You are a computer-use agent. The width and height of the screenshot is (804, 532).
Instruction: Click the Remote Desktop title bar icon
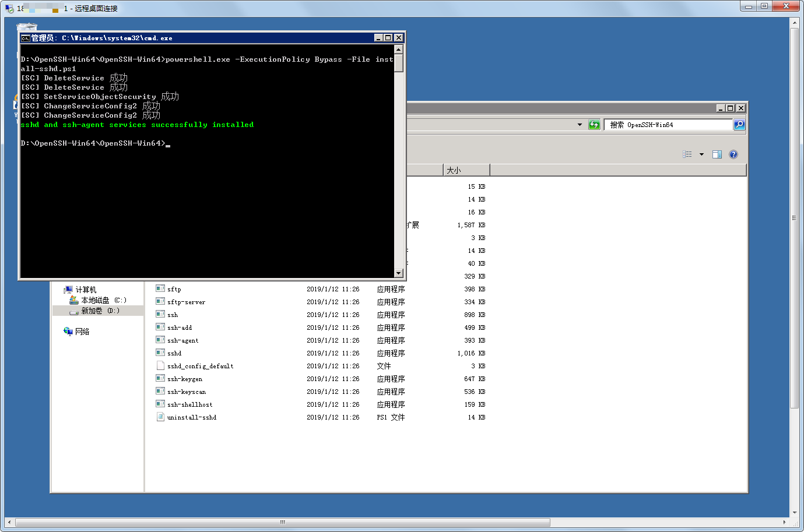pos(9,8)
